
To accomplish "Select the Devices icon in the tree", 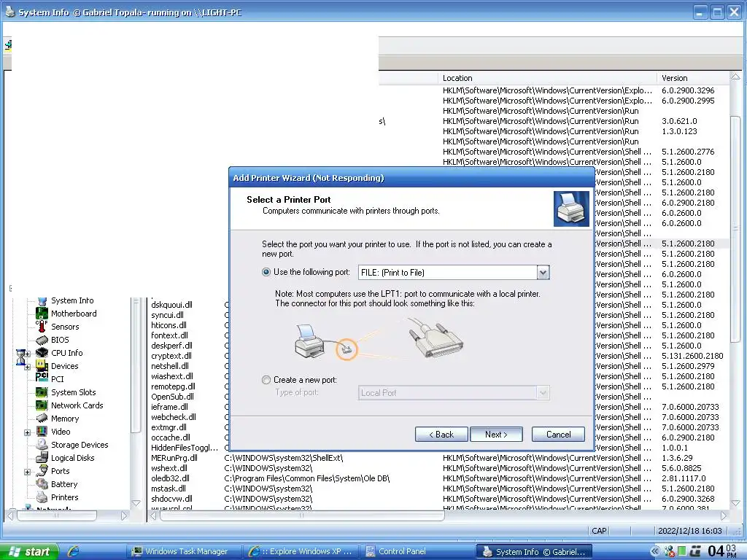I will [x=42, y=366].
